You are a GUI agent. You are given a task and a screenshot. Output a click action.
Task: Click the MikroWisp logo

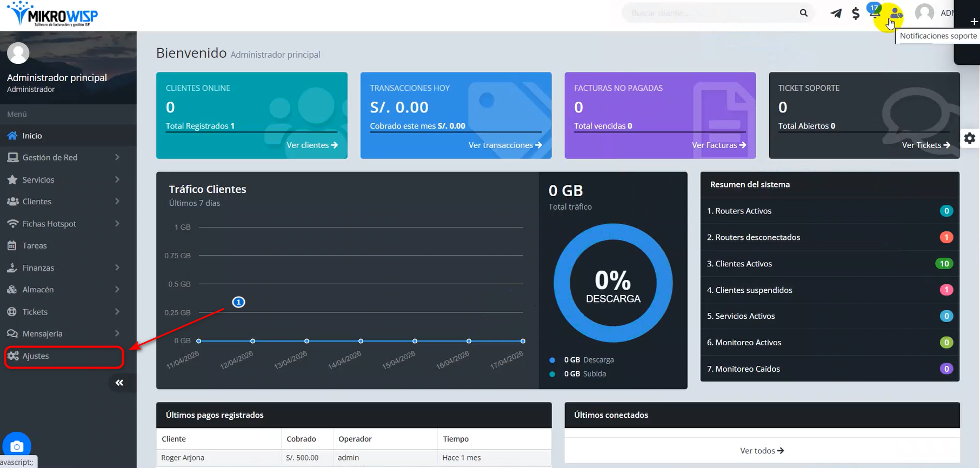(52, 15)
